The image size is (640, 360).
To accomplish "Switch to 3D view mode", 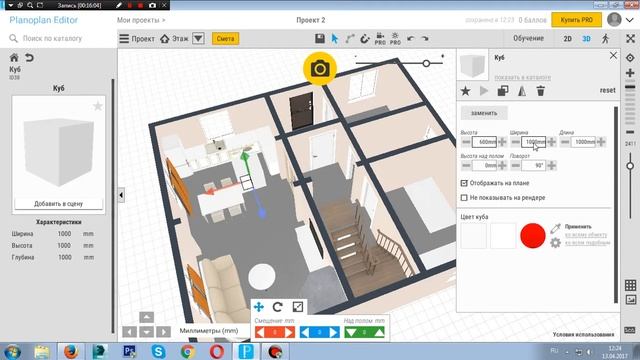I will (586, 39).
